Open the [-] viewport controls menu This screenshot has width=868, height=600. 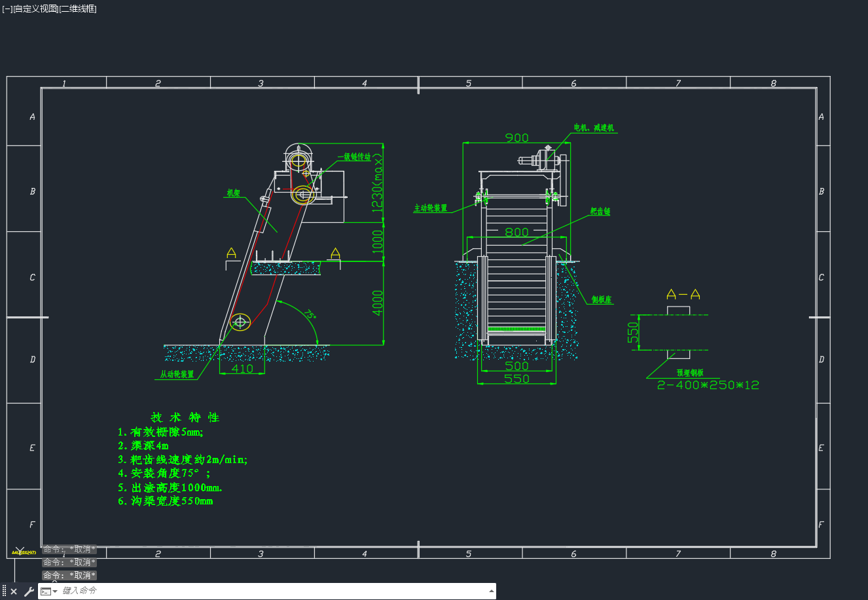(7, 9)
